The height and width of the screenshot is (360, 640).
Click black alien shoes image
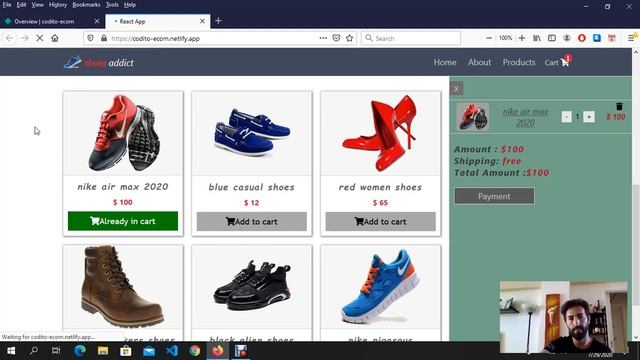click(251, 287)
